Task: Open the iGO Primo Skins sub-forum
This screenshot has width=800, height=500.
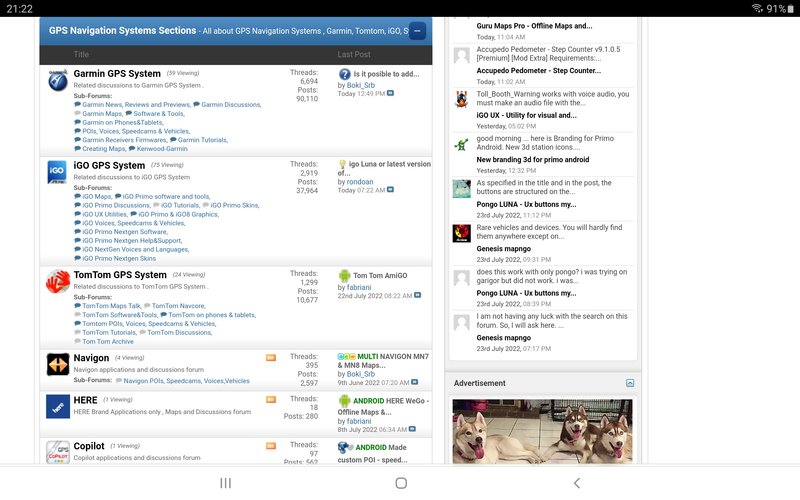Action: (x=235, y=205)
